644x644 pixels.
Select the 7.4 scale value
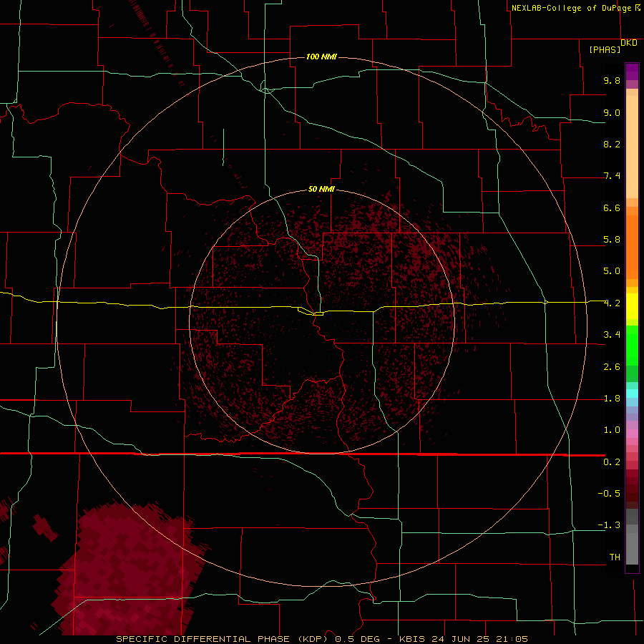[612, 176]
